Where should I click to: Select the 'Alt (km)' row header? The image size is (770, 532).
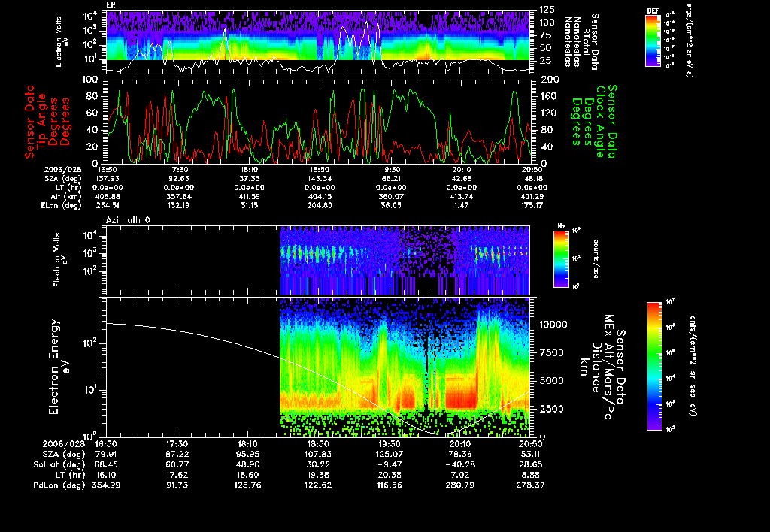66,196
